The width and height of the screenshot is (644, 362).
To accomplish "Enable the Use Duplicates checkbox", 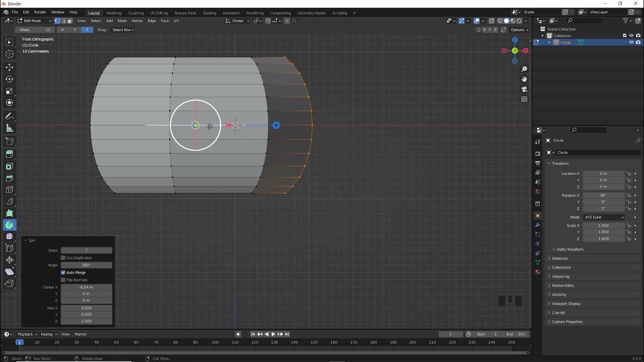I will pyautogui.click(x=63, y=258).
